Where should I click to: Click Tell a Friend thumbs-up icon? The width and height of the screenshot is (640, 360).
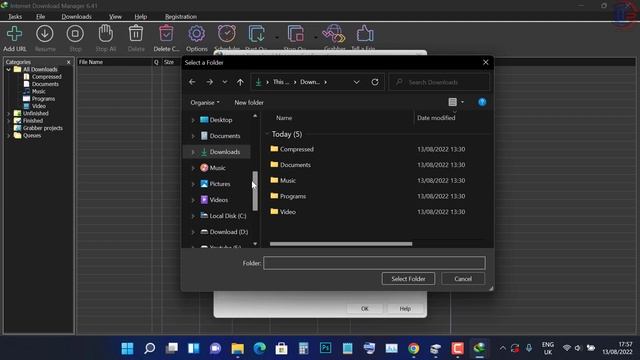pyautogui.click(x=364, y=33)
